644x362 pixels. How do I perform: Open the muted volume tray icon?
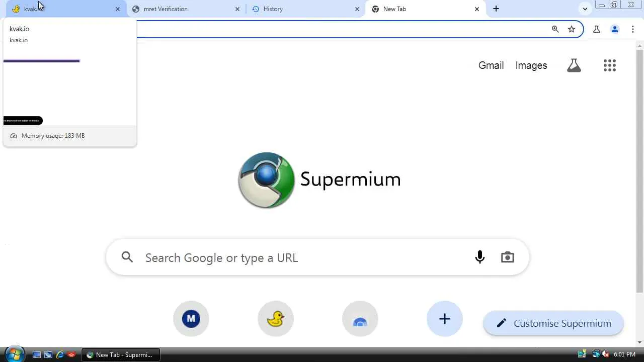click(x=605, y=354)
